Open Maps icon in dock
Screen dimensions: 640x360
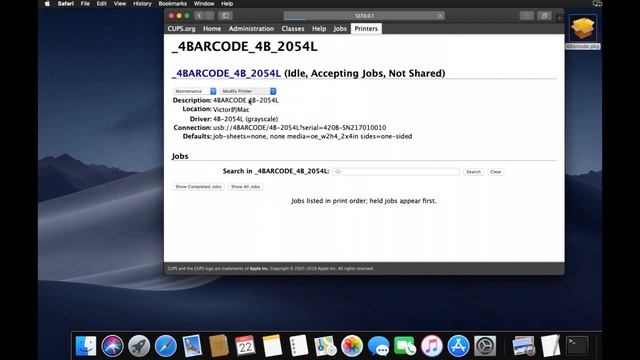(325, 346)
